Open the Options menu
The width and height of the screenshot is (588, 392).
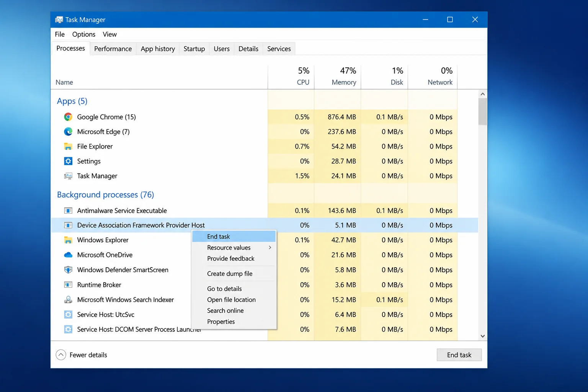coord(84,34)
